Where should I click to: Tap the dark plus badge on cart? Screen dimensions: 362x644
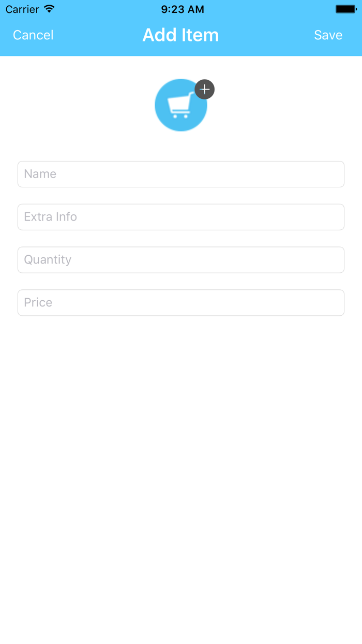pyautogui.click(x=205, y=90)
